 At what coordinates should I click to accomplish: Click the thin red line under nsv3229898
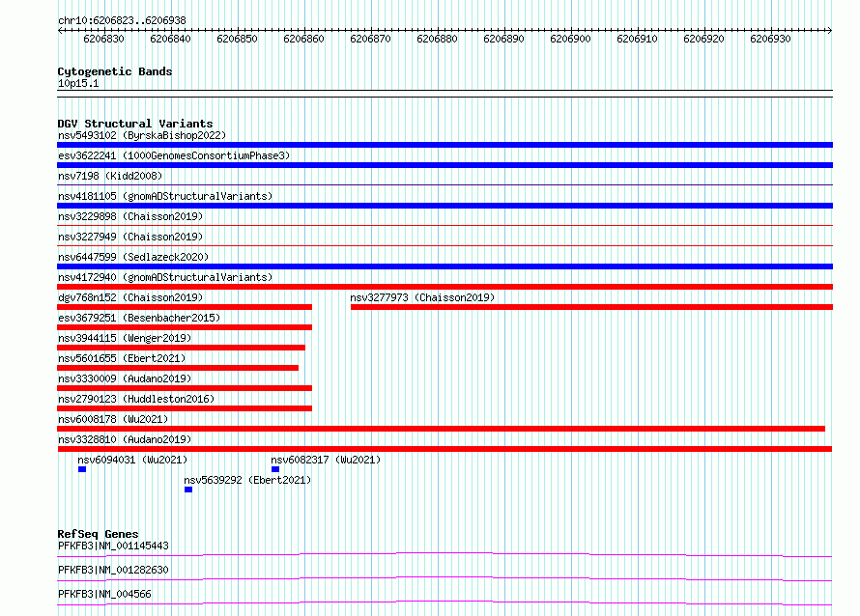[444, 225]
